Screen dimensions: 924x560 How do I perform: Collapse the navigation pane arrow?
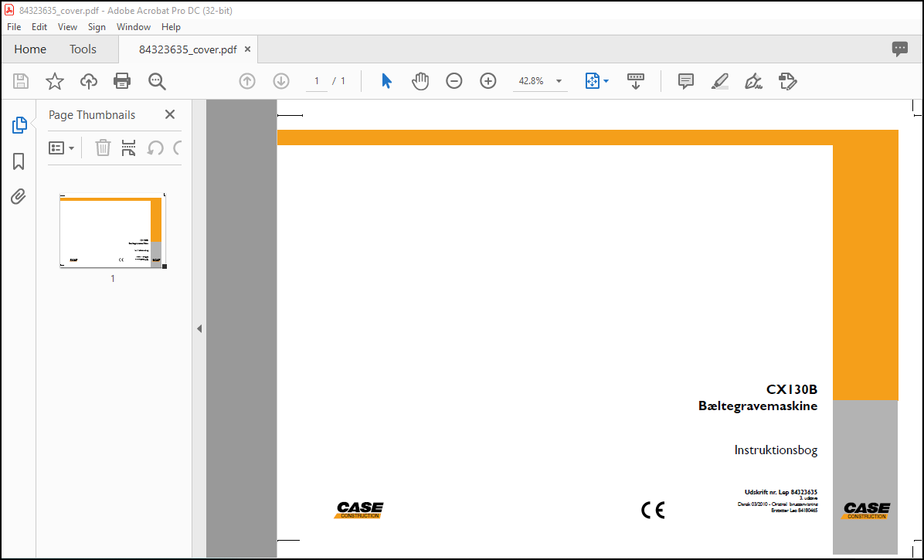tap(199, 328)
